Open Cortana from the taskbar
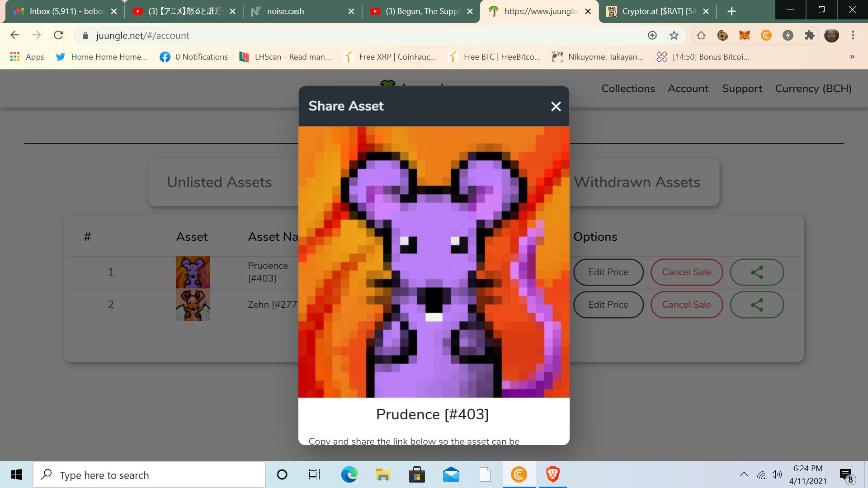The width and height of the screenshot is (868, 488). [282, 474]
